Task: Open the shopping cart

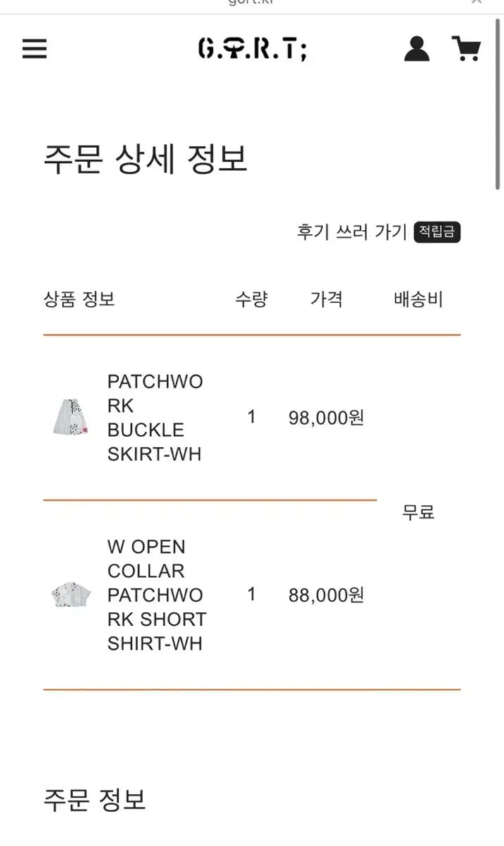Action: pyautogui.click(x=466, y=48)
